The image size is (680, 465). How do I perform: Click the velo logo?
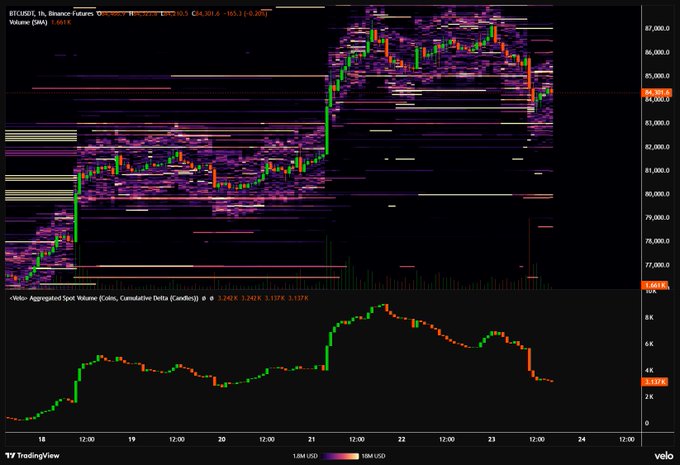(664, 455)
